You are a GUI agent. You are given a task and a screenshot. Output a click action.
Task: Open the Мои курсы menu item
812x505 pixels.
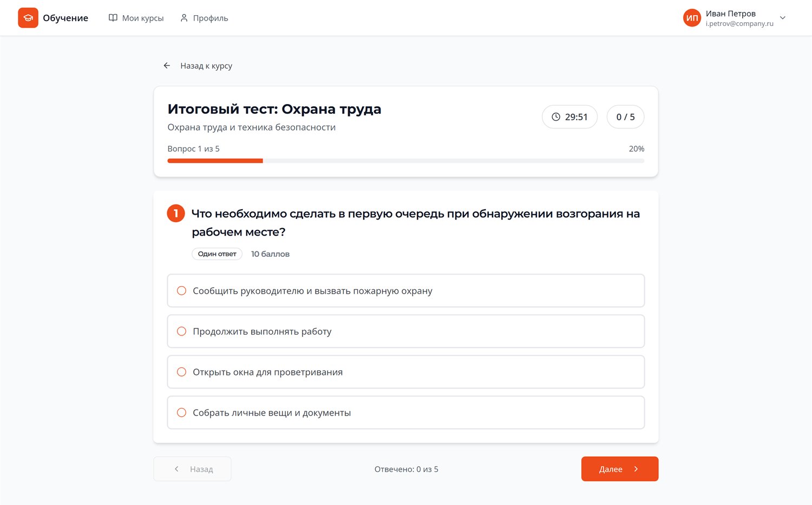click(x=136, y=18)
